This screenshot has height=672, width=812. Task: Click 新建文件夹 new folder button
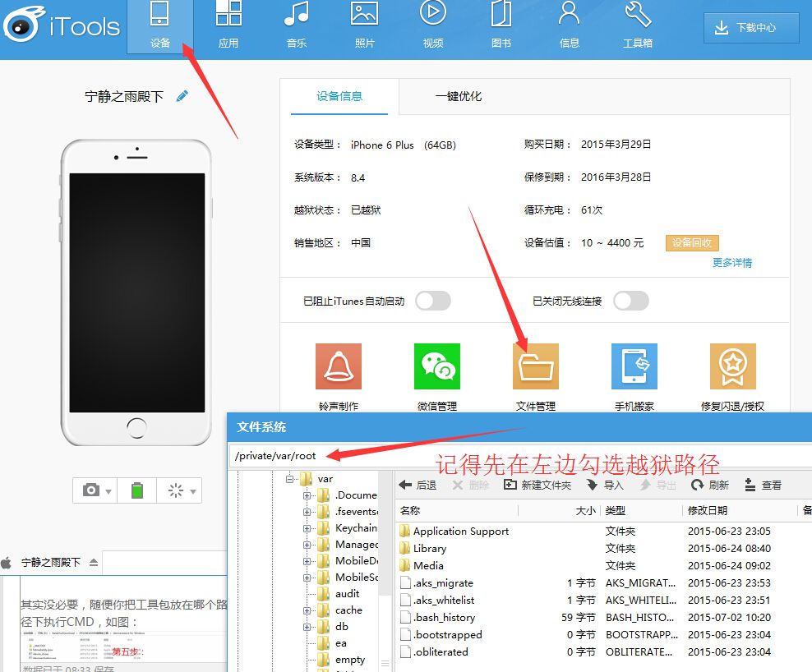click(x=537, y=485)
